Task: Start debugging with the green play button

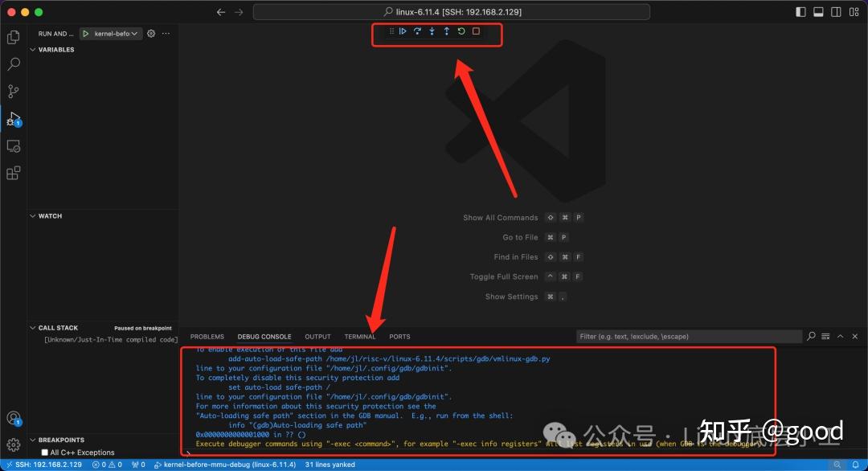Action: click(85, 33)
